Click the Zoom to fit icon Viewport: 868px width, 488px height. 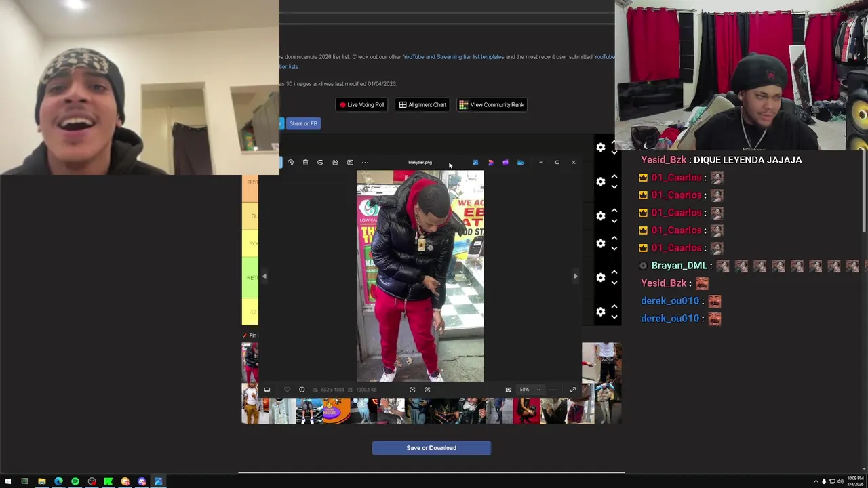(508, 390)
